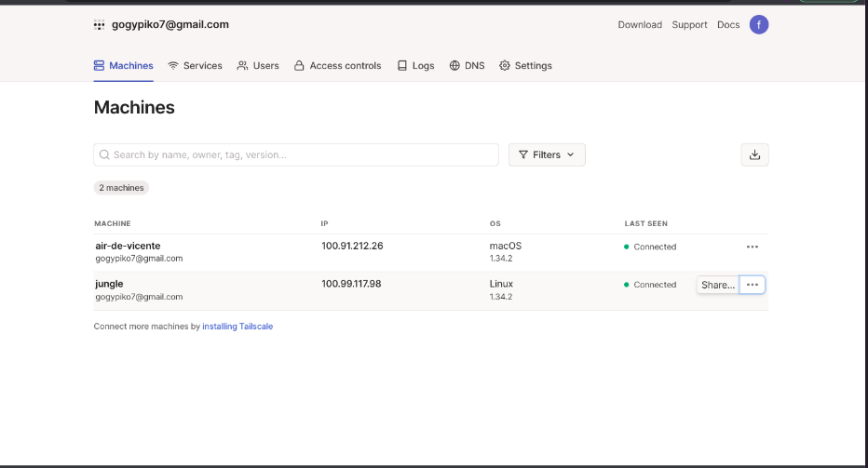Image resolution: width=868 pixels, height=468 pixels.
Task: Click the Download link in header
Action: point(640,25)
